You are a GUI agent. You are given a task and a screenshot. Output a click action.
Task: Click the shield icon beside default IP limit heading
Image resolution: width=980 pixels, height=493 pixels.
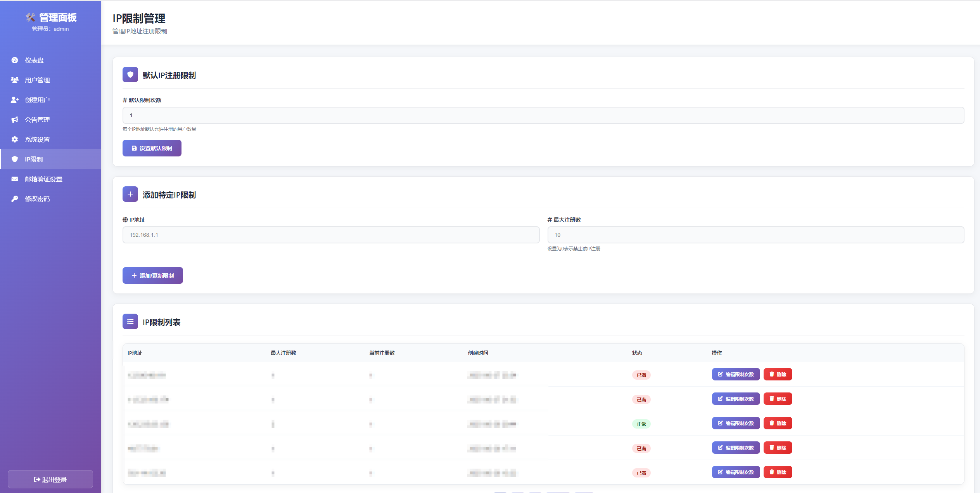click(130, 75)
